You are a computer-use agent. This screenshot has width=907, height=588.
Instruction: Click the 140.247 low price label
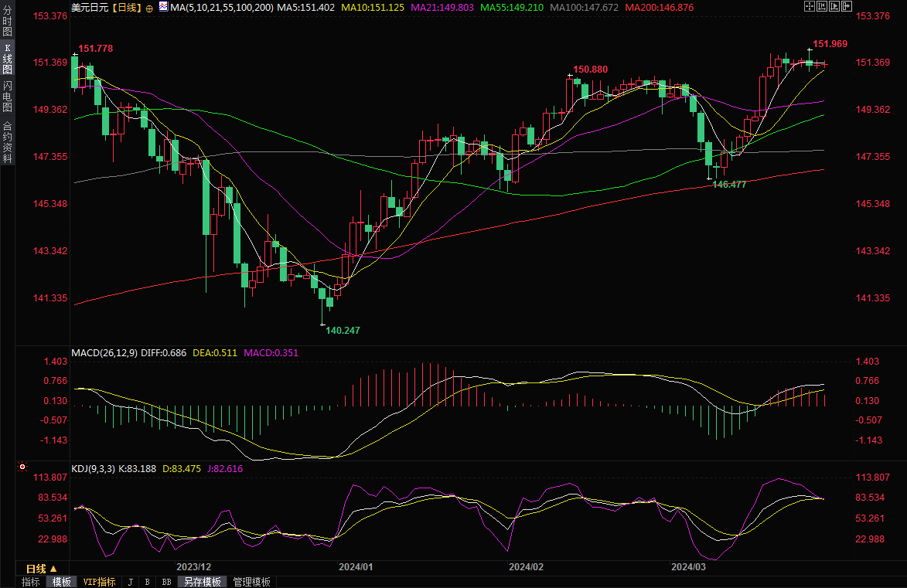coord(343,331)
